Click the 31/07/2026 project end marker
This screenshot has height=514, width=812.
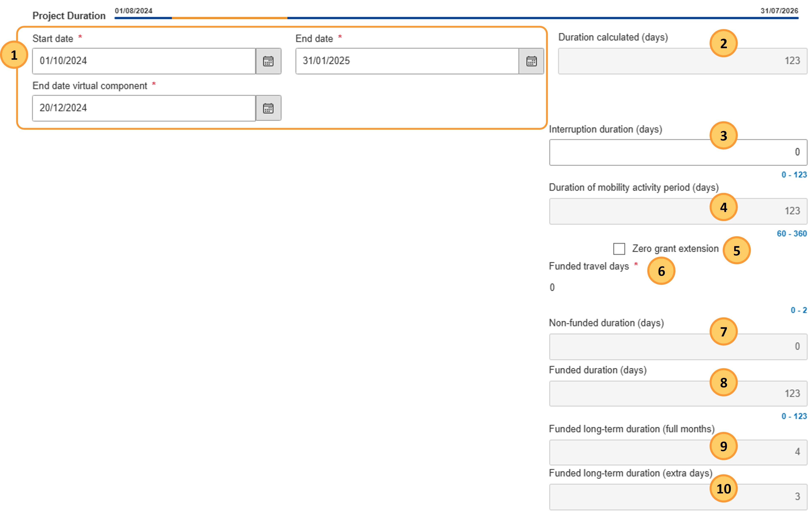779,11
